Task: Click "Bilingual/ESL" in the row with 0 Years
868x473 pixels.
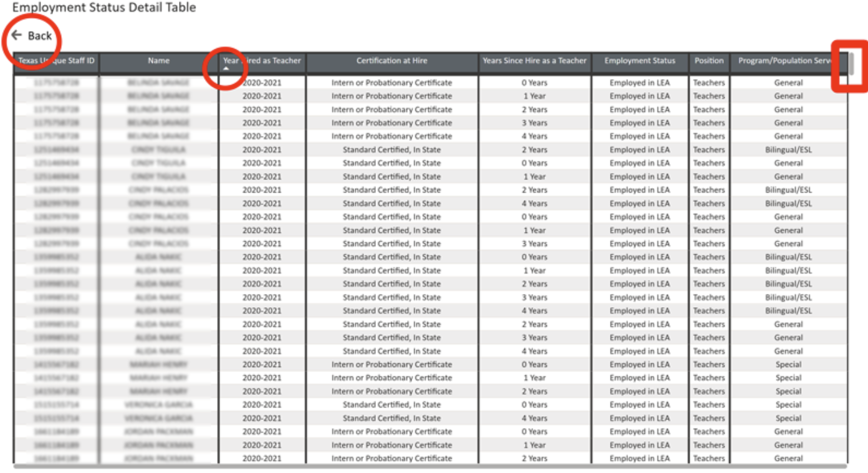Action: [789, 257]
